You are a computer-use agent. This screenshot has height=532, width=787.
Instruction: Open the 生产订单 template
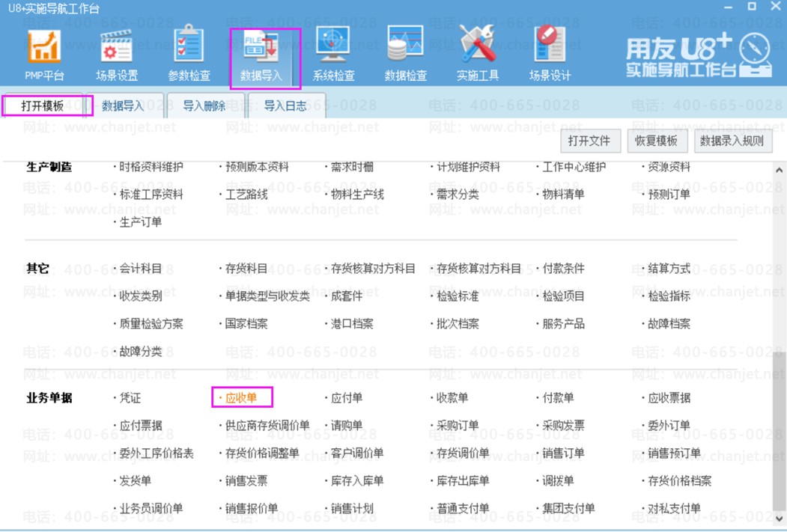click(x=141, y=222)
